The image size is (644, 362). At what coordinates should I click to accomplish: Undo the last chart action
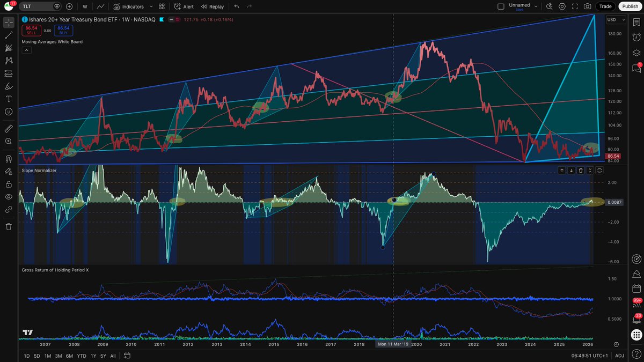click(237, 6)
